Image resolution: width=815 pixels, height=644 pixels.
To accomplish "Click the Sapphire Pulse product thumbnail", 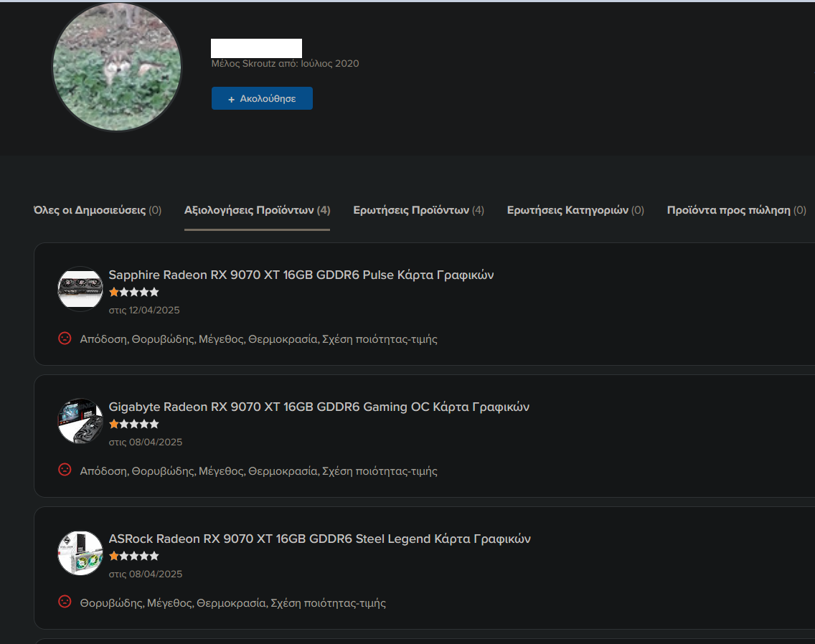I will tap(80, 289).
